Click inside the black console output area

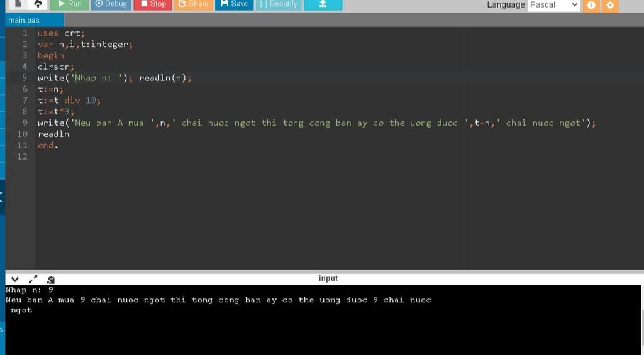point(323,320)
